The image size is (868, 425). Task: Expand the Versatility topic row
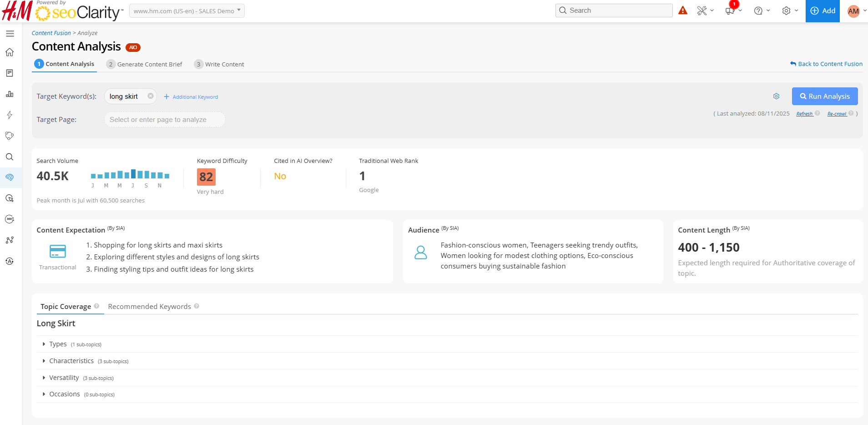[x=64, y=378]
